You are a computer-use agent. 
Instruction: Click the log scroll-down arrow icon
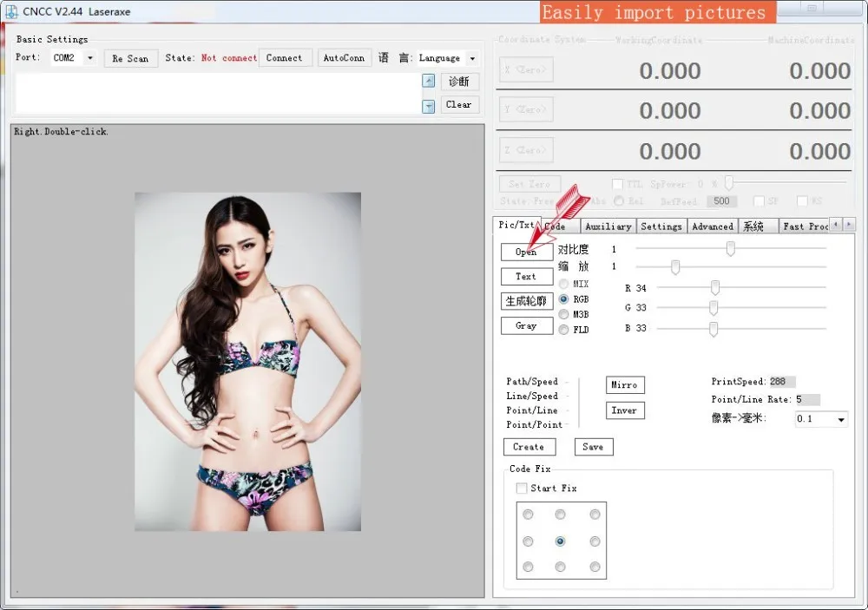tap(429, 106)
